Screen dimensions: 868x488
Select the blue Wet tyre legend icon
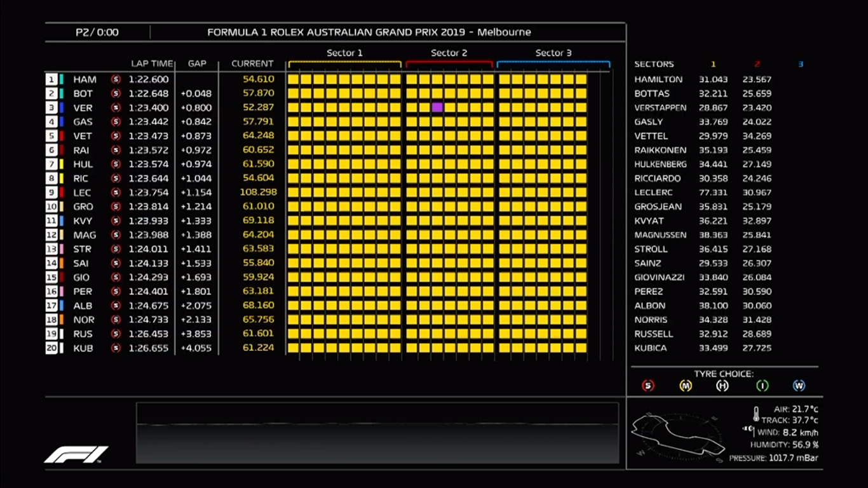click(x=799, y=386)
